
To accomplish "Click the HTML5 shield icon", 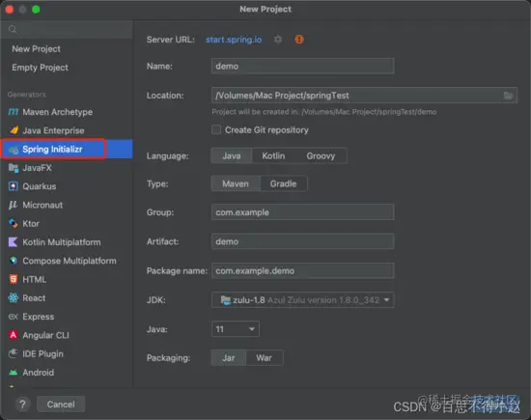I will click(x=14, y=279).
